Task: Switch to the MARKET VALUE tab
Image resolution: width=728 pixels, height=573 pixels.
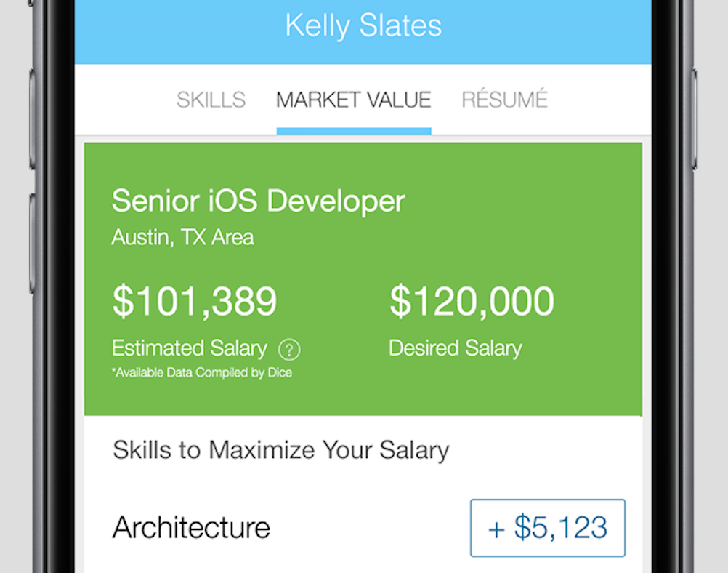Action: pos(353,100)
